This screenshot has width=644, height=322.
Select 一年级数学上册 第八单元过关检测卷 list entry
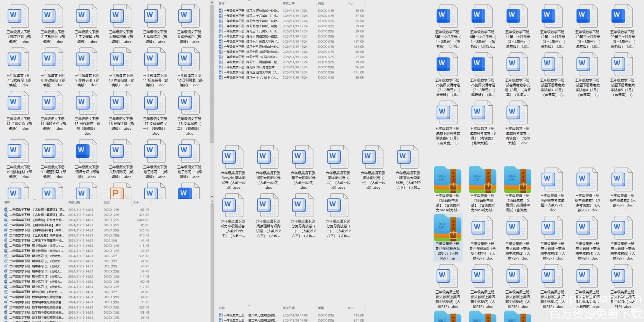(248, 315)
